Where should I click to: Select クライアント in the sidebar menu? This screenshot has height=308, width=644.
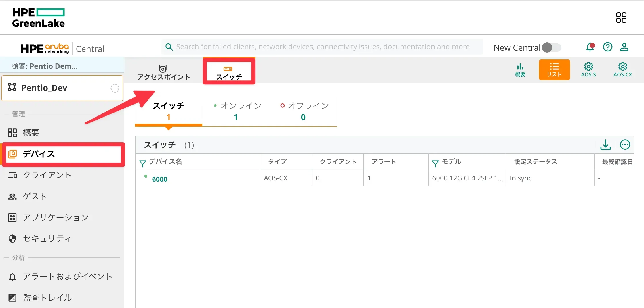tap(47, 175)
